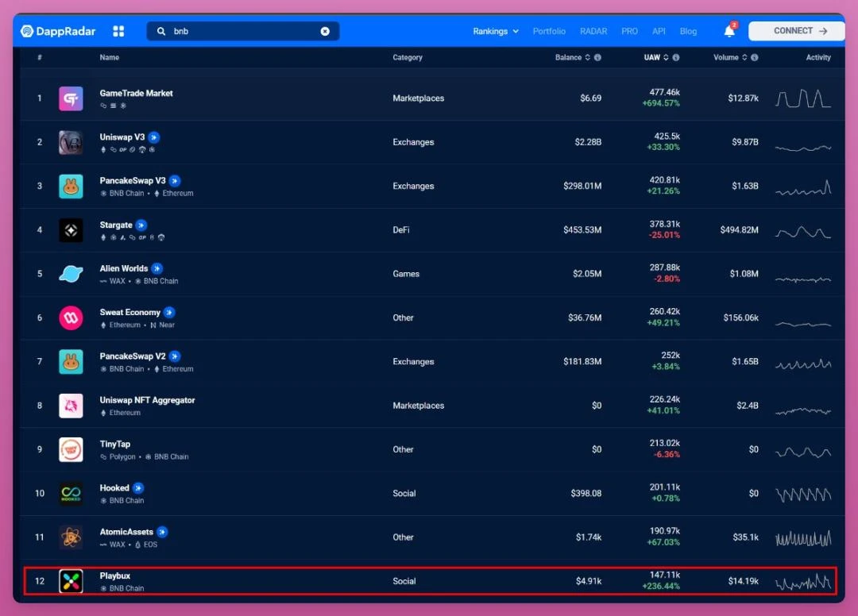The height and width of the screenshot is (616, 858).
Task: Open the Alien Worlds dapp link
Action: [124, 268]
